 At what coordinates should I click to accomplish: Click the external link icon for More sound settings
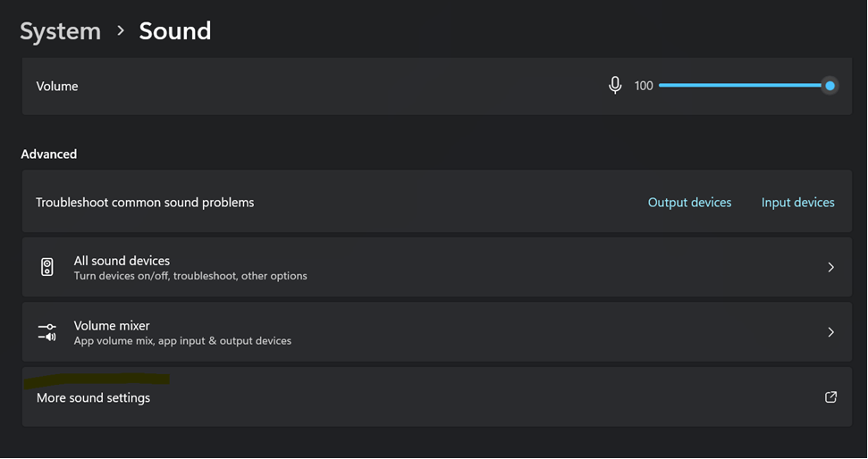[x=830, y=397]
